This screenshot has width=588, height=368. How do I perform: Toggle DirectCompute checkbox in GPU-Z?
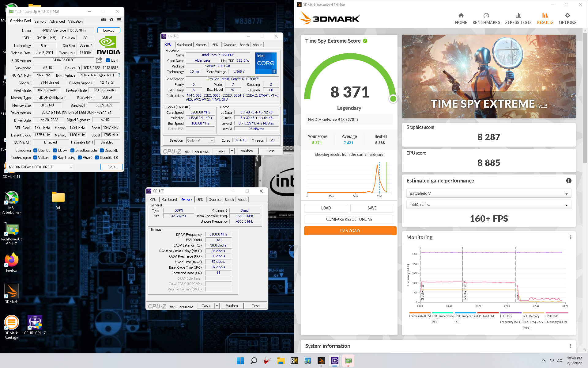click(72, 151)
